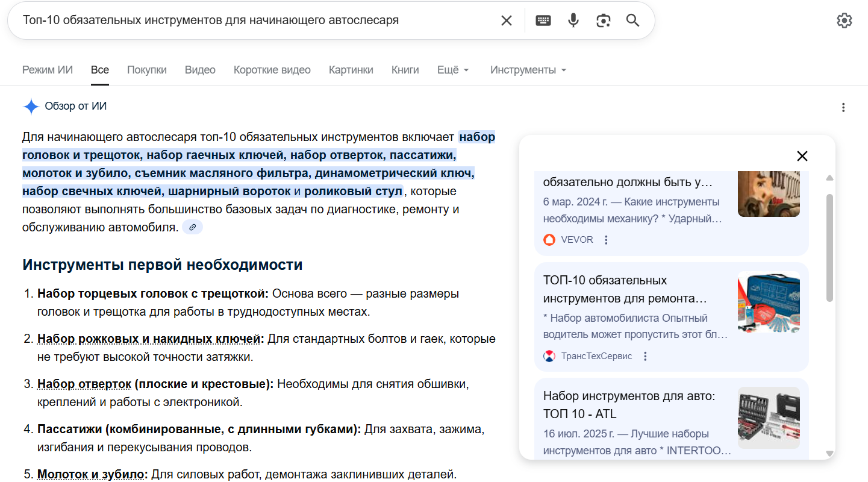The width and height of the screenshot is (868, 482).
Task: Click the blue AI overview sparkle icon
Action: click(x=31, y=107)
